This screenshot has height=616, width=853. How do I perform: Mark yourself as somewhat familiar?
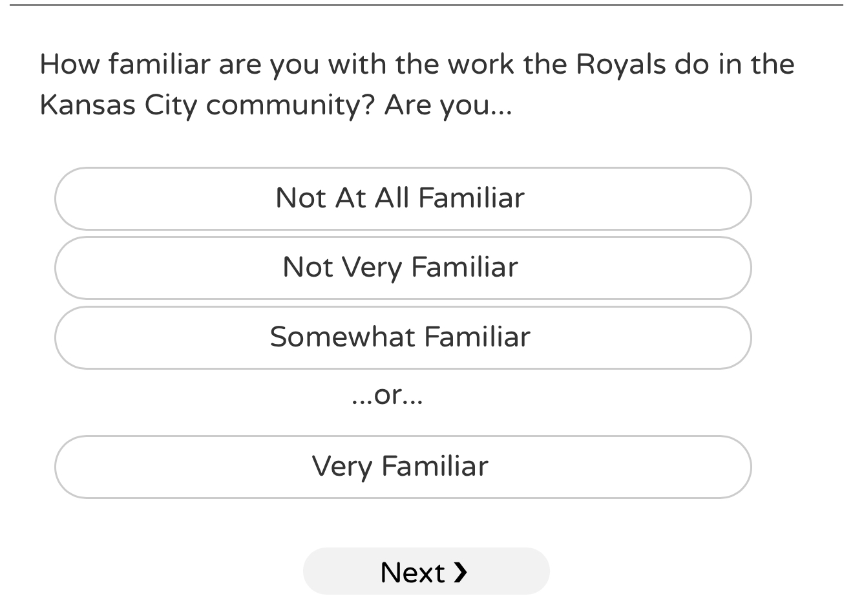tap(403, 337)
